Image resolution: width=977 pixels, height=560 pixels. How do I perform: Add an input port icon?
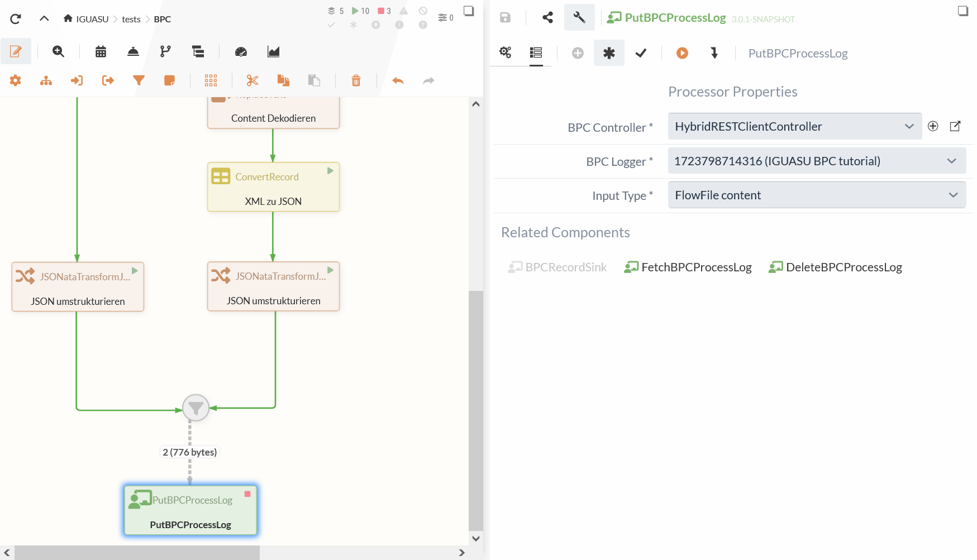tap(77, 80)
